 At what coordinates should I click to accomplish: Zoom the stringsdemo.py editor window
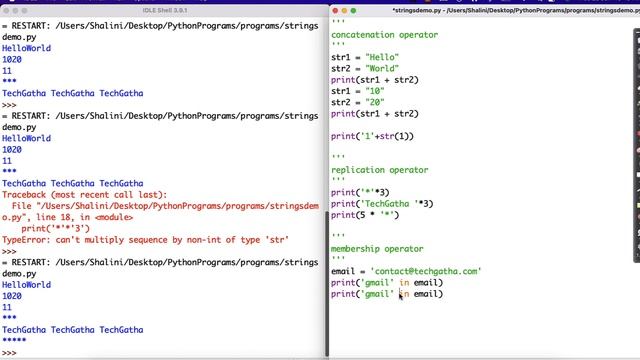pyautogui.click(x=353, y=11)
